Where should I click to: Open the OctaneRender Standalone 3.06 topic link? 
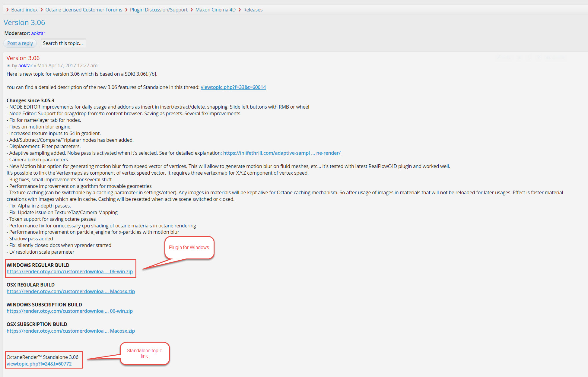click(x=39, y=364)
